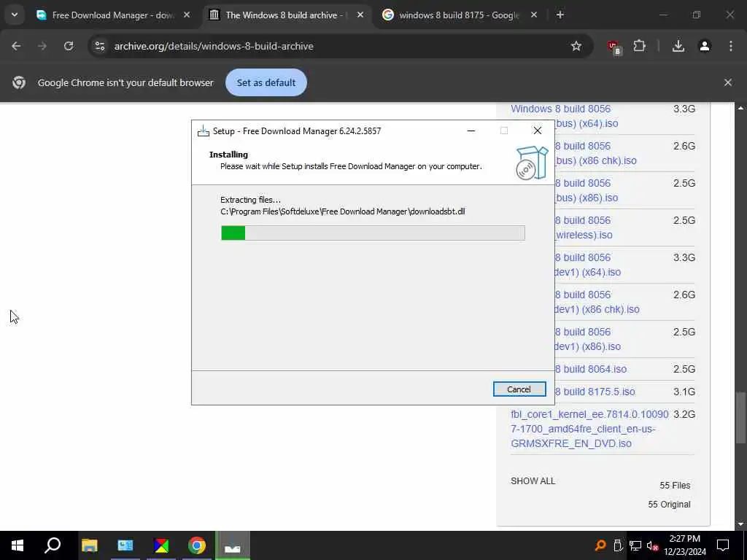Image resolution: width=747 pixels, height=560 pixels.
Task: Close the Google search browser tab
Action: point(533,15)
